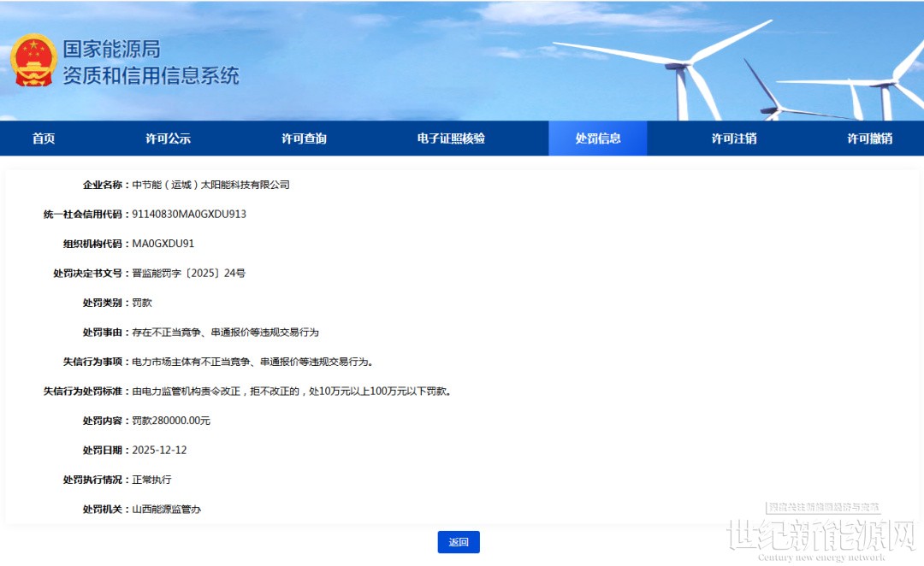Click the national emblem logo
This screenshot has width=924, height=566.
tap(33, 60)
